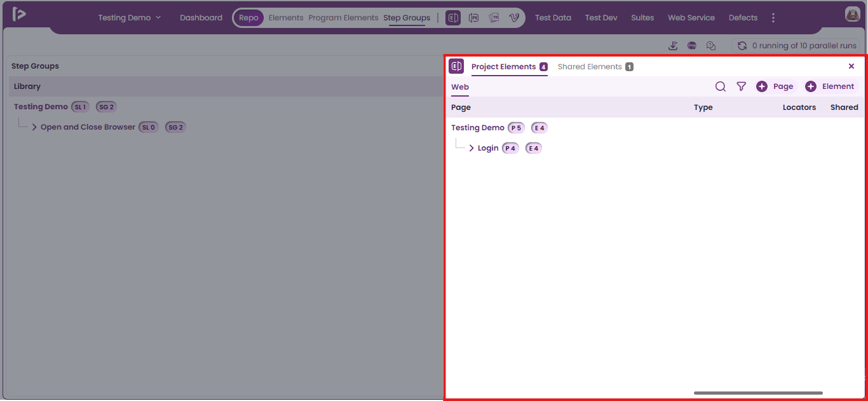Image resolution: width=868 pixels, height=401 pixels.
Task: Select the Testing Demo row in the Elements panel
Action: coord(478,128)
